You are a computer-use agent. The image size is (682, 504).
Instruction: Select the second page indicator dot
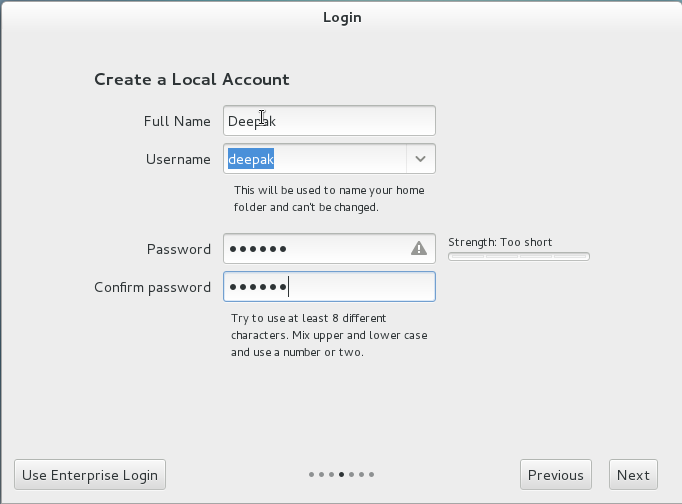click(x=322, y=475)
